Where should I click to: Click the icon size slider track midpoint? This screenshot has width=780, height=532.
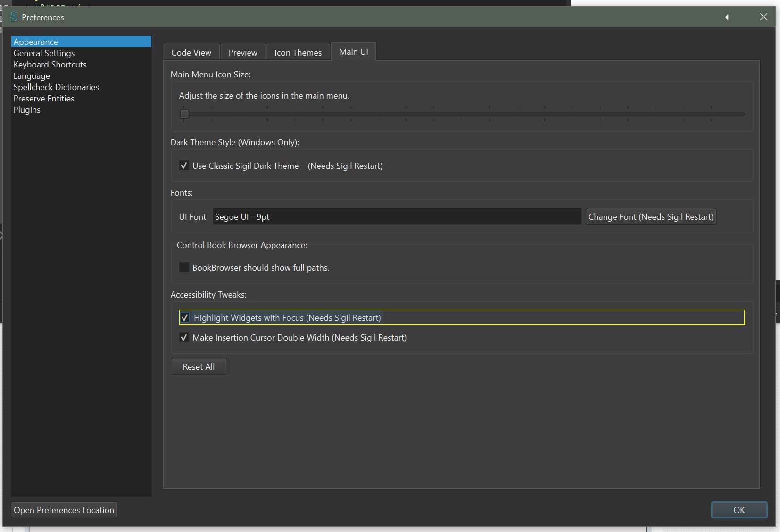coord(462,114)
